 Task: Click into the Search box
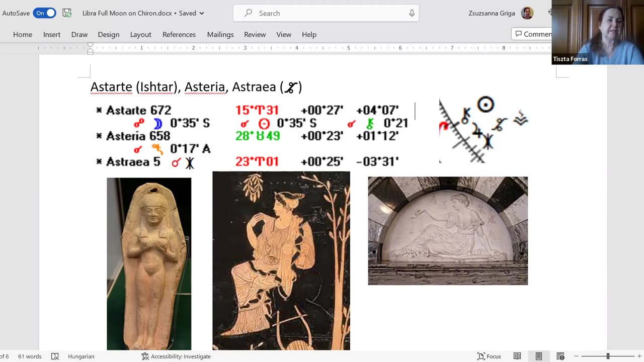pyautogui.click(x=326, y=13)
